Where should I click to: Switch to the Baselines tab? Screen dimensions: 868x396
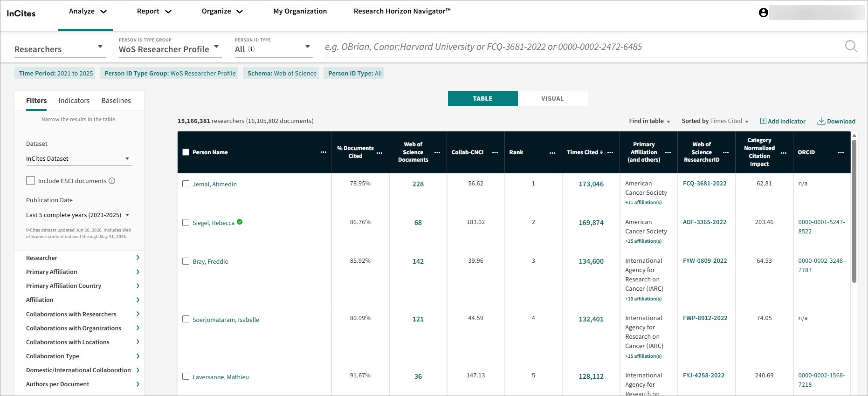pyautogui.click(x=116, y=101)
